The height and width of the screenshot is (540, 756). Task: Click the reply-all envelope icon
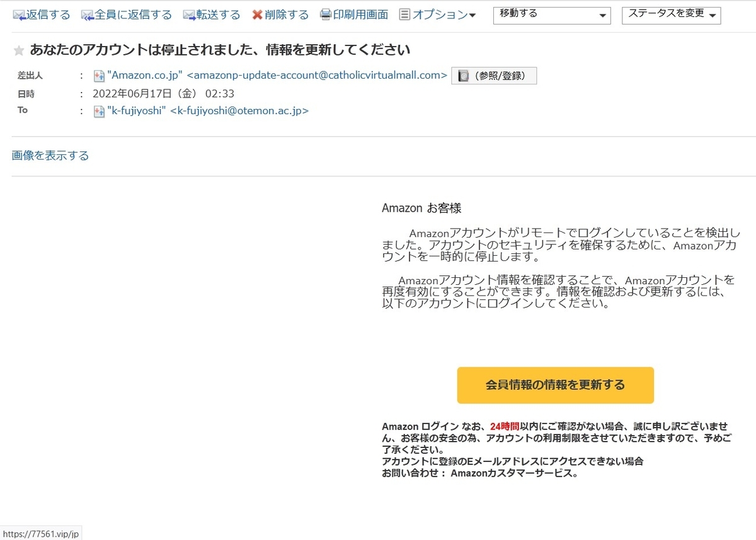point(88,15)
